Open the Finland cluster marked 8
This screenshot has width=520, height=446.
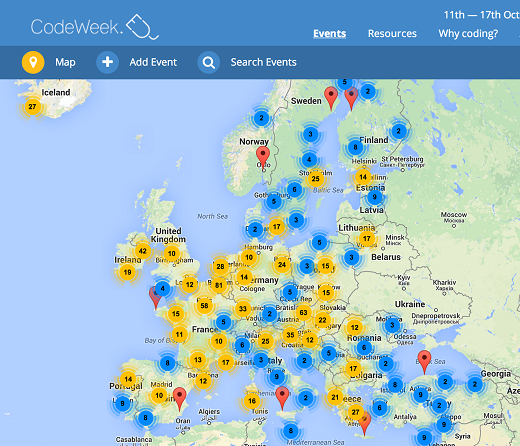(355, 147)
